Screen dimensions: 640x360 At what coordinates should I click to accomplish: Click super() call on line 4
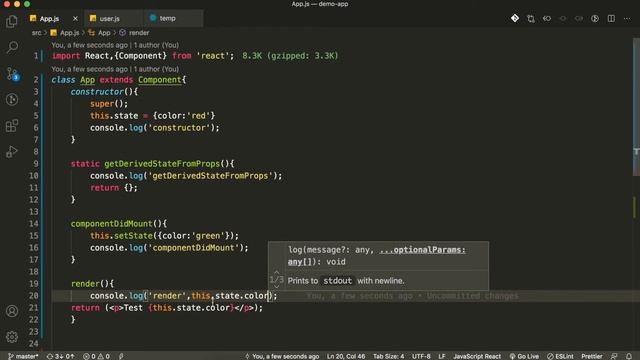(109, 104)
